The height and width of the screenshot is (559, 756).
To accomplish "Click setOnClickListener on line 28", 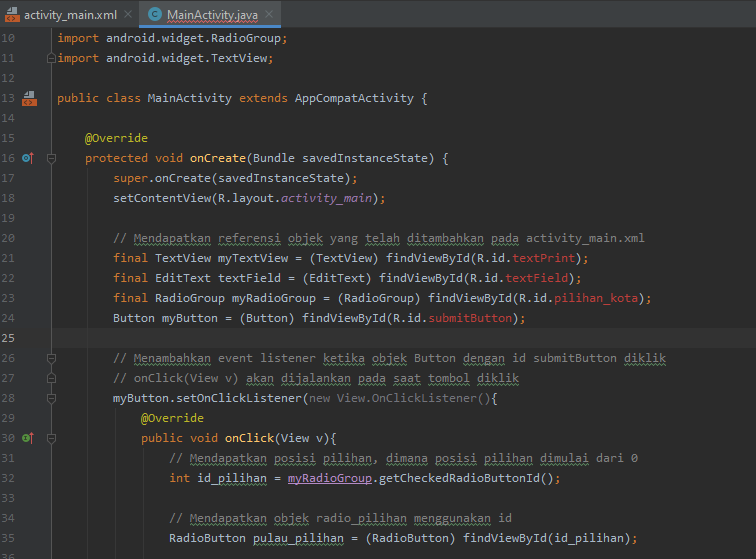I will click(x=239, y=398).
